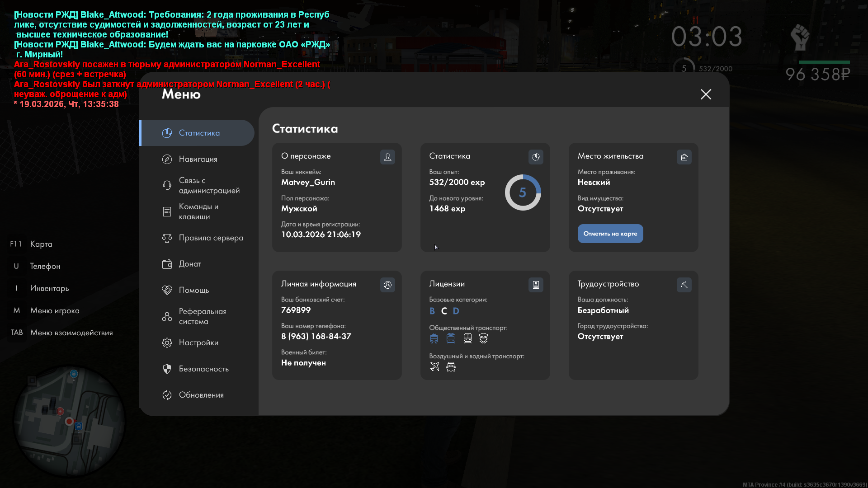Click the house icon in Место жительства card
The width and height of the screenshot is (868, 488).
coord(684,157)
